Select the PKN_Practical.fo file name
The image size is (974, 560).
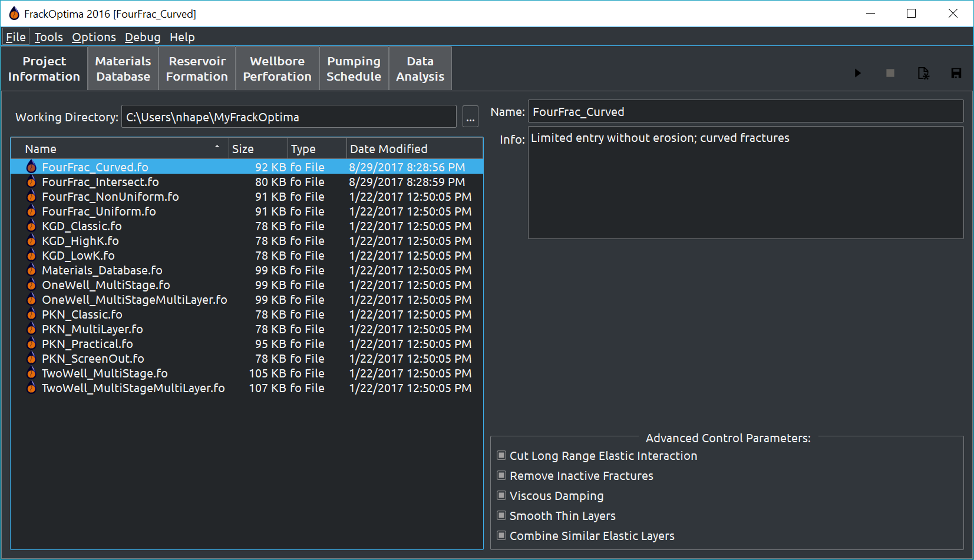point(87,344)
